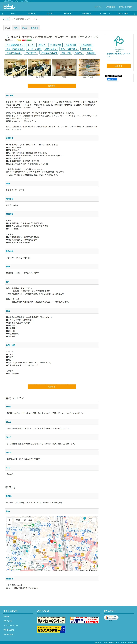Zoom in the map with plus
Screen dimensions: 137x644
(9, 520)
